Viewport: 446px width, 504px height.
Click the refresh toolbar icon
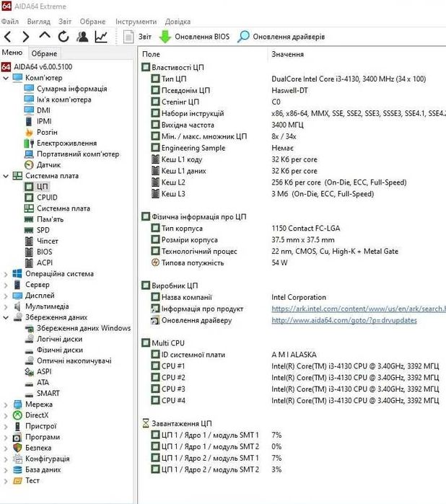click(64, 37)
